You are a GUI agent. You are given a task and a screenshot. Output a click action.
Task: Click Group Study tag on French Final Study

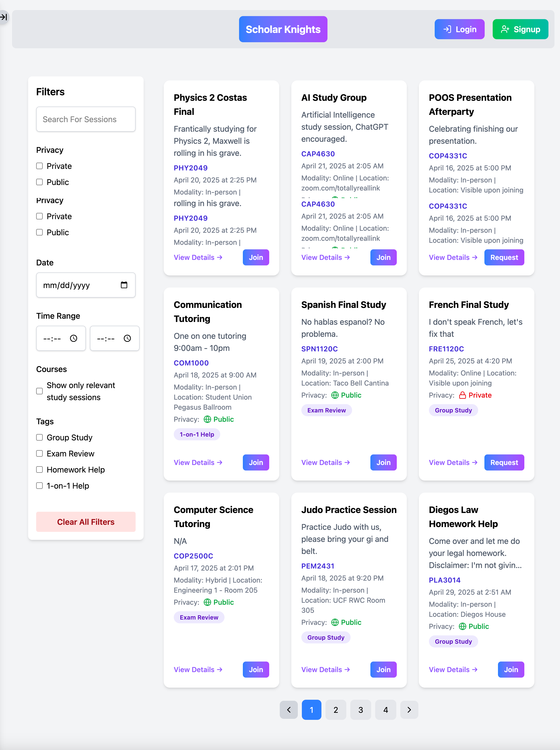coord(453,410)
